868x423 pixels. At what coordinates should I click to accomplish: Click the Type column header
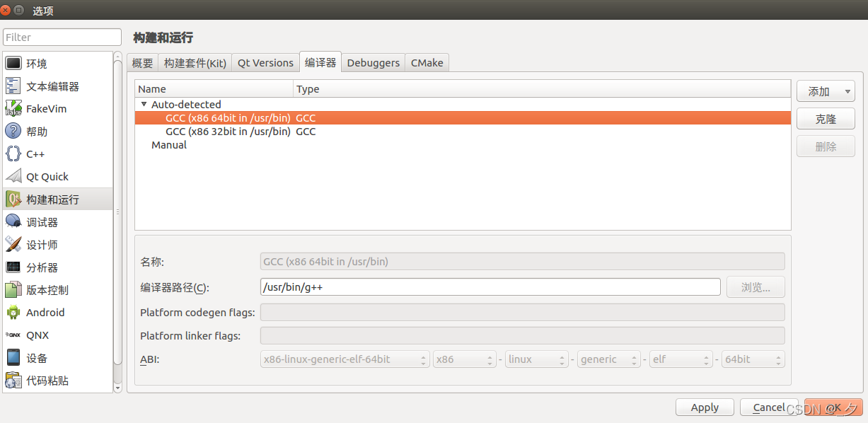coord(542,88)
